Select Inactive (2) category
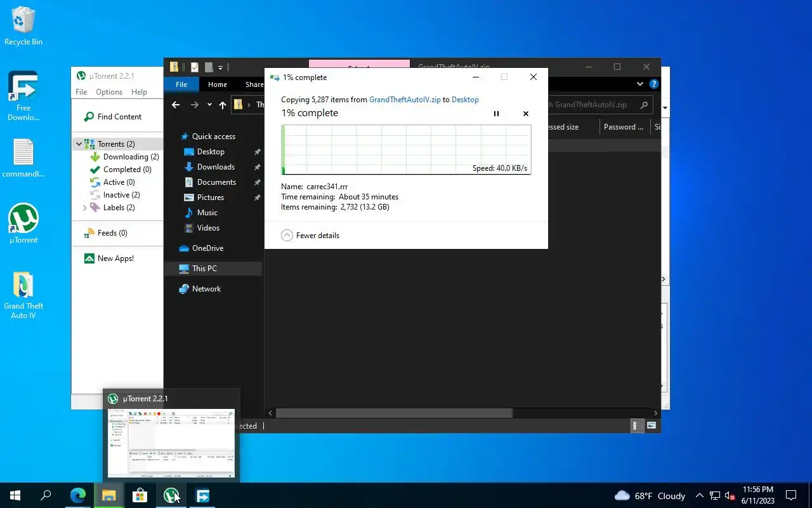This screenshot has height=508, width=812. [x=121, y=195]
